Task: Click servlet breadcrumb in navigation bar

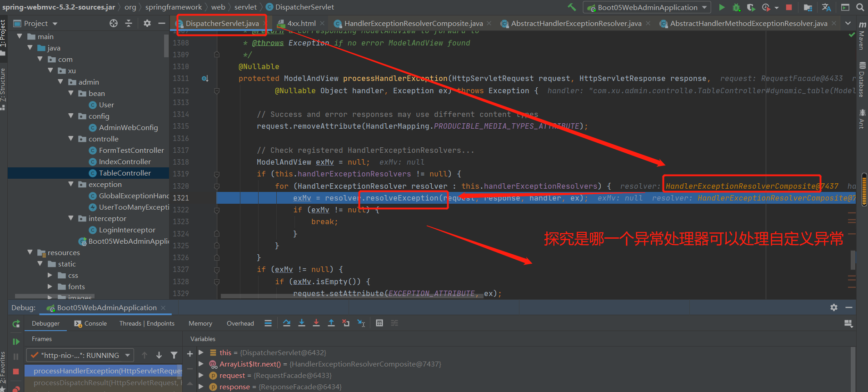Action: (245, 7)
